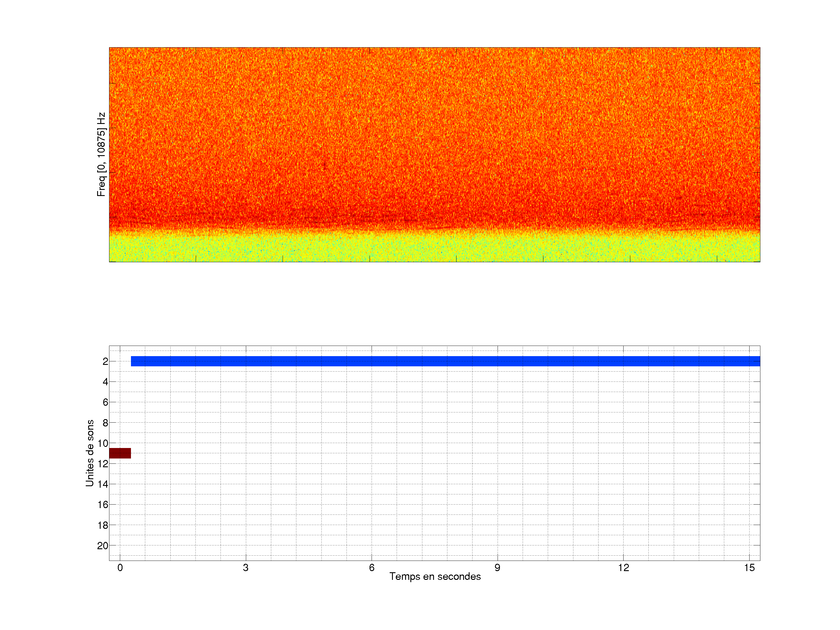Viewport: 840px width, 630px height.
Task: Click the y-axis tick label 2
Action: (105, 361)
